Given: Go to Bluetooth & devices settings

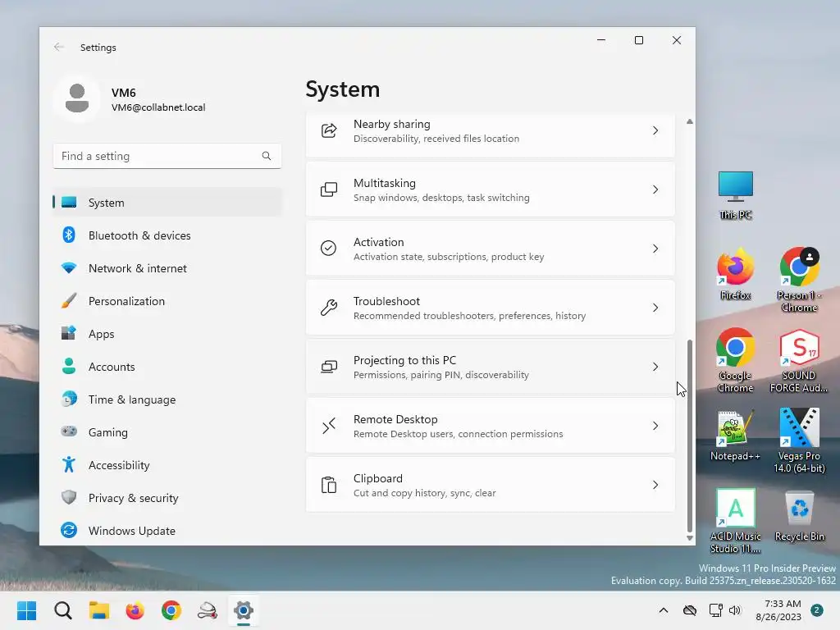Looking at the screenshot, I should (x=167, y=235).
